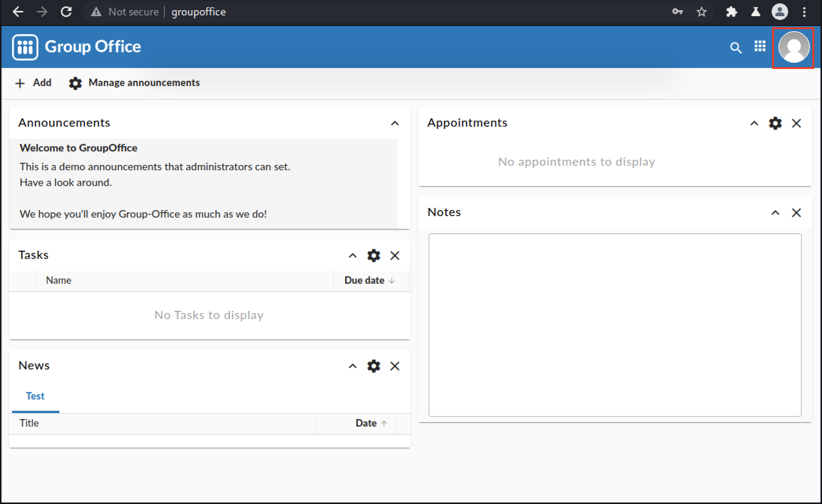The width and height of the screenshot is (822, 504).
Task: Open the apps grid launcher
Action: [760, 47]
